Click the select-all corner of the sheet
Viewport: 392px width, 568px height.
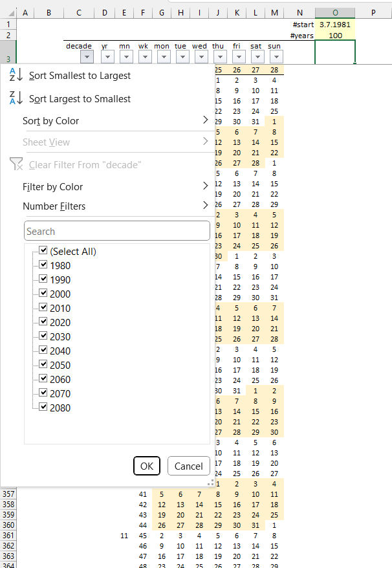pos(6,12)
